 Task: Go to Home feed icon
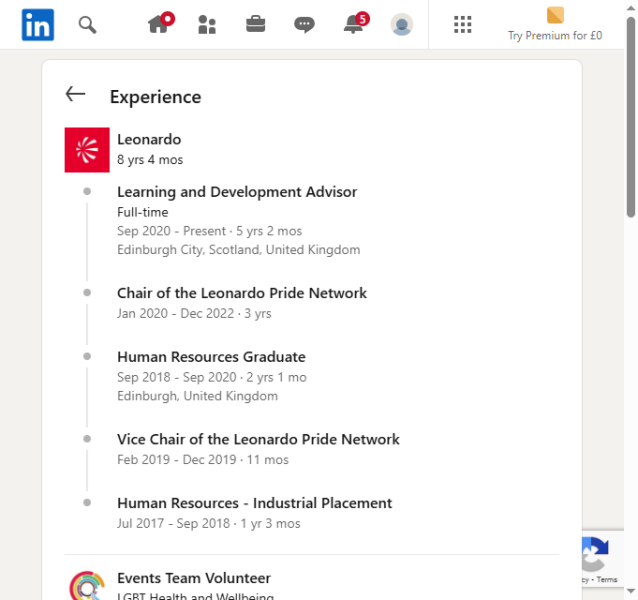point(159,25)
